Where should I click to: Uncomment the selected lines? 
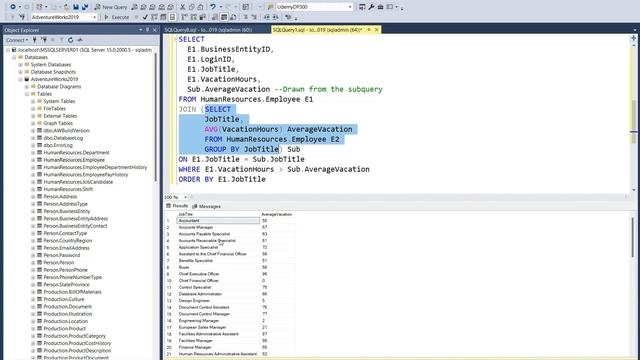click(x=254, y=17)
